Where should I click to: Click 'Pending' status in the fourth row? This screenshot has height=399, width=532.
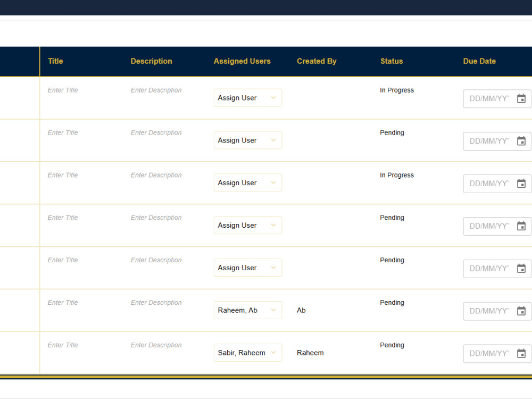pyautogui.click(x=392, y=218)
